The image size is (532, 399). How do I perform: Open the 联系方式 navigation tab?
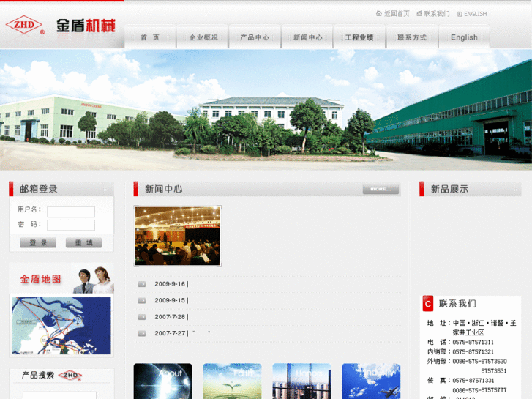[x=412, y=37]
